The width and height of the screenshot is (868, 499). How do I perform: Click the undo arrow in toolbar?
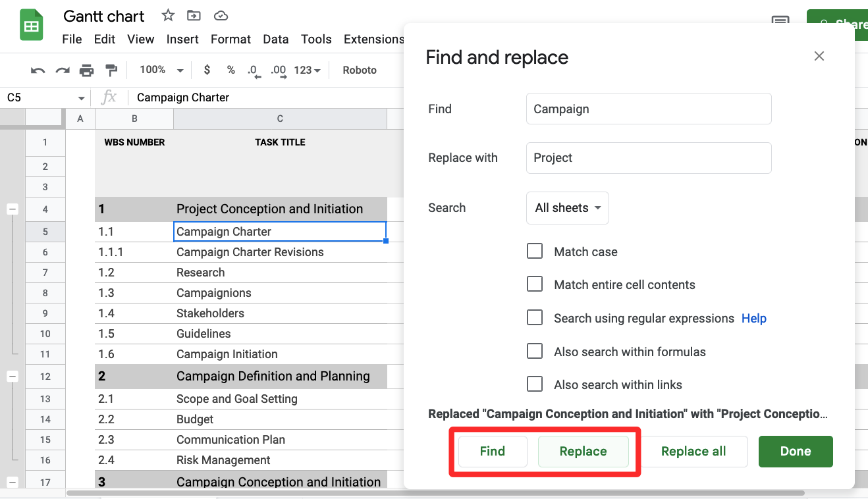[38, 70]
